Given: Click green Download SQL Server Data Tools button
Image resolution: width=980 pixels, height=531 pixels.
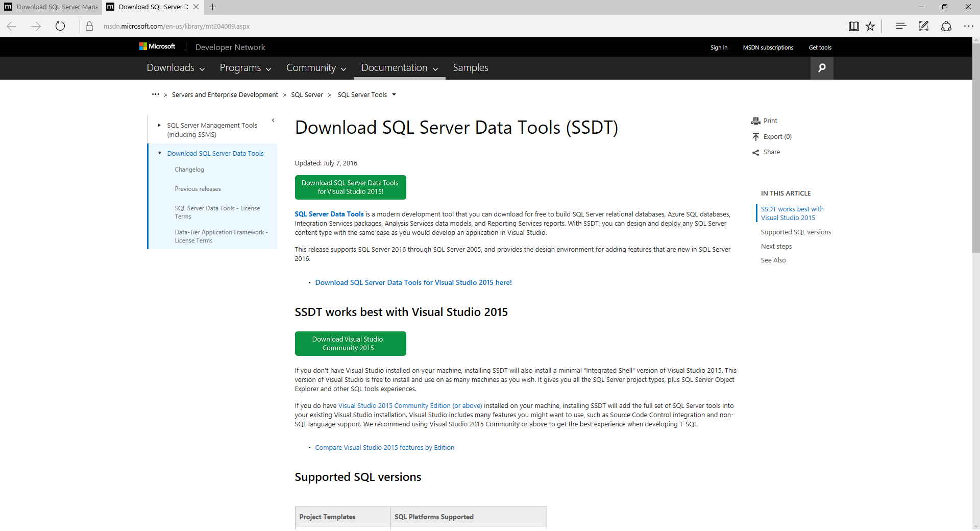Looking at the screenshot, I should pyautogui.click(x=350, y=187).
